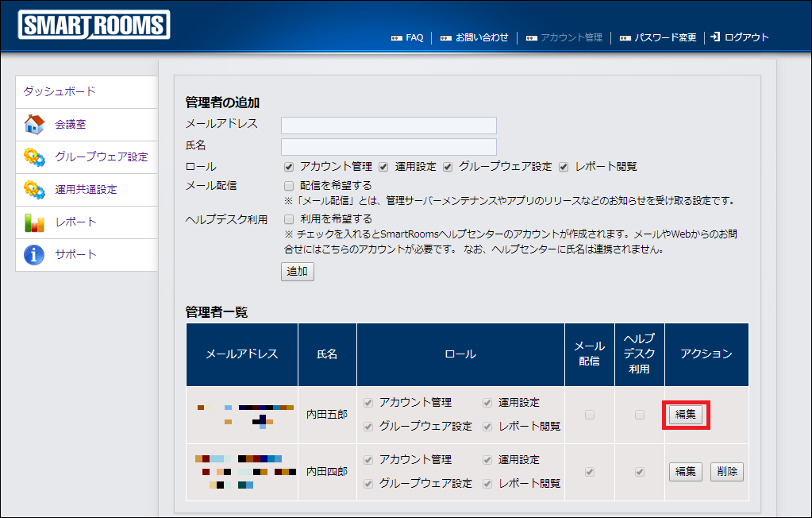Click the SmartRooms logo
The image size is (812, 518).
click(x=94, y=25)
